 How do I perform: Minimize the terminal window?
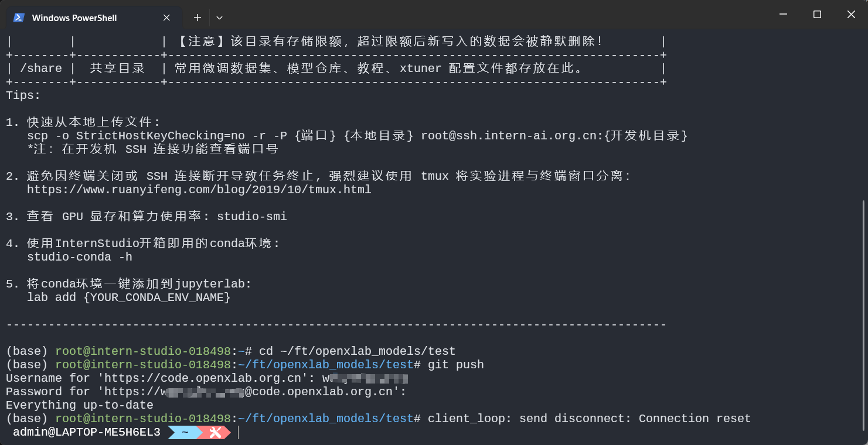tap(782, 15)
